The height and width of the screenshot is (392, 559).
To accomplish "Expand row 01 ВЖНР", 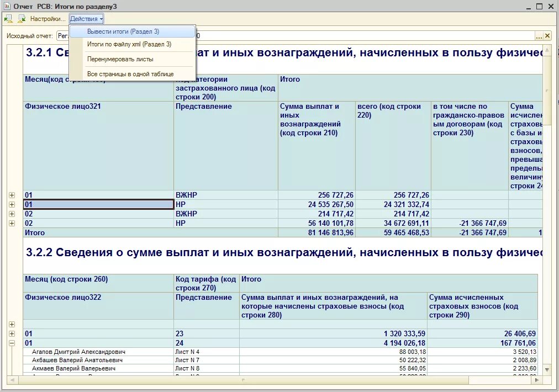I will [12, 195].
